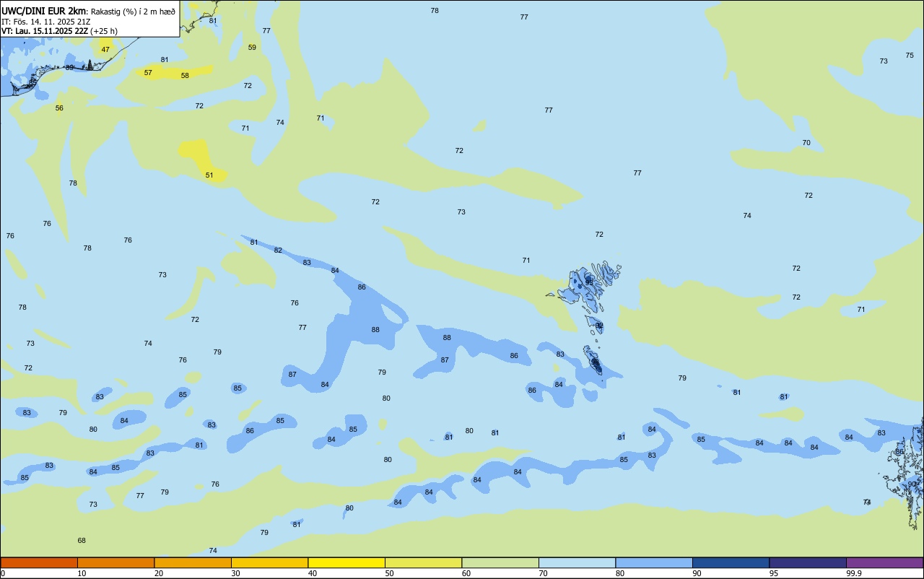The height and width of the screenshot is (579, 924).
Task: Click the 10–20 orange legend swatch
Action: [115, 562]
